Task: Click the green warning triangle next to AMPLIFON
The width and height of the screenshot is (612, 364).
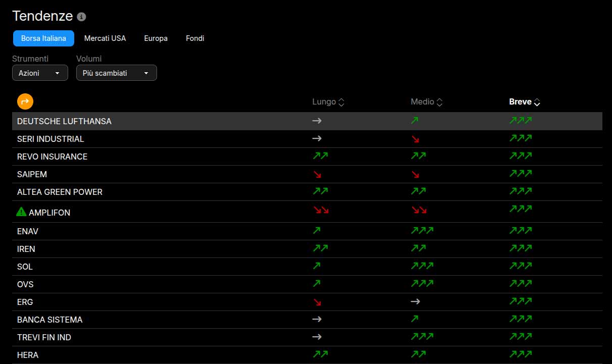Action: 21,212
